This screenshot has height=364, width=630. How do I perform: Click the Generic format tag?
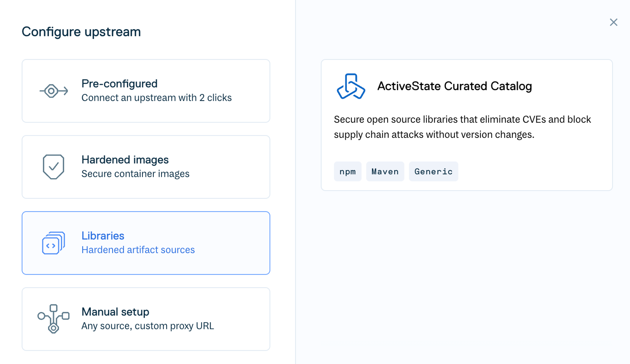(x=433, y=172)
